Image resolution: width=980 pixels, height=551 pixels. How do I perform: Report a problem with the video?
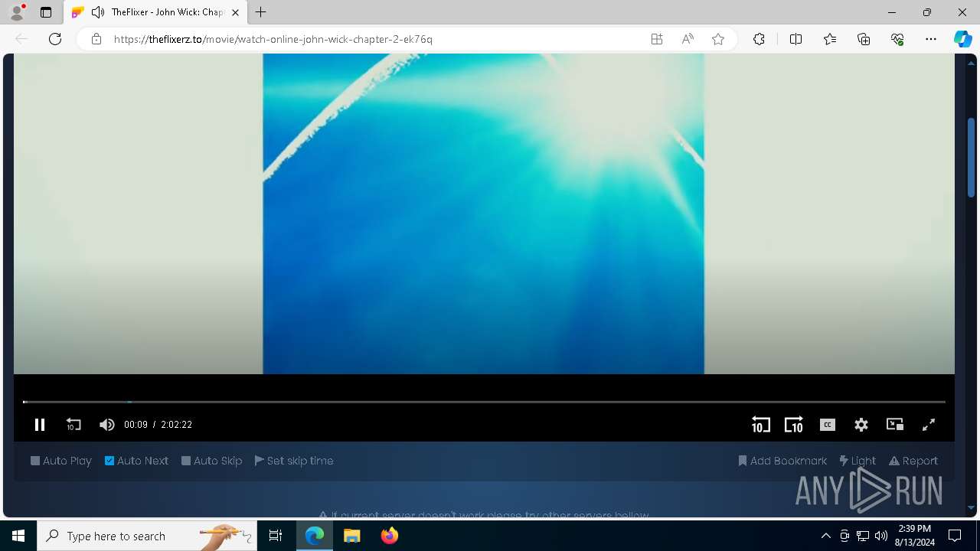913,461
